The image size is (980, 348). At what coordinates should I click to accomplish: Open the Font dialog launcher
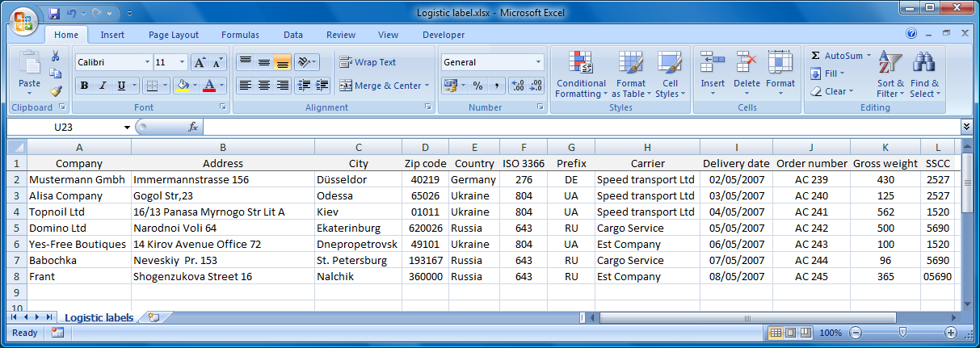pos(222,107)
